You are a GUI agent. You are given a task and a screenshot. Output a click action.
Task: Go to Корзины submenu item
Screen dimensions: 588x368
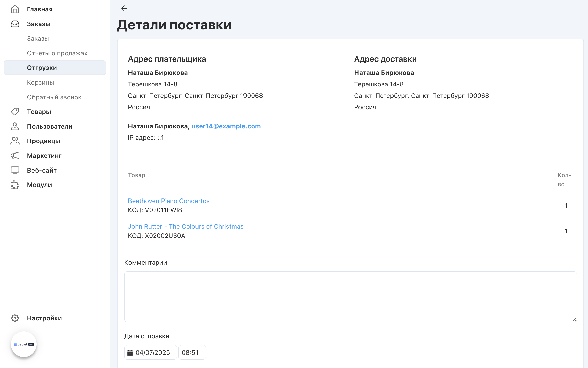point(40,83)
